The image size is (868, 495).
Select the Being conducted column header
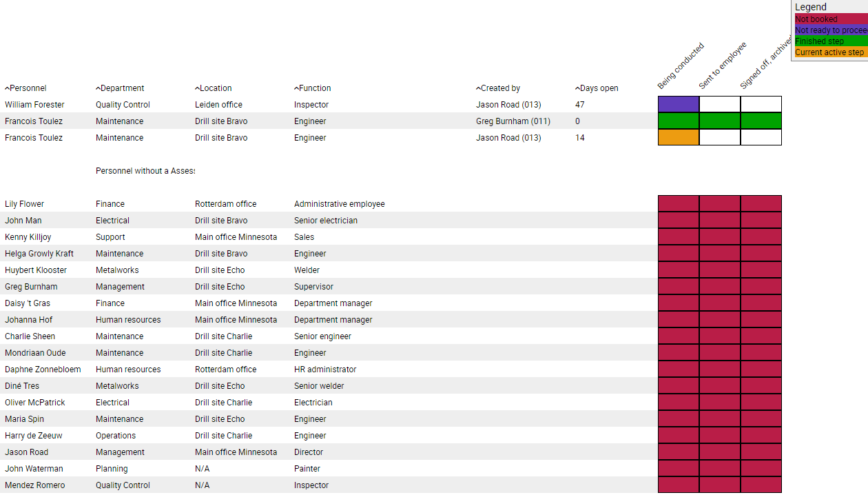(681, 66)
